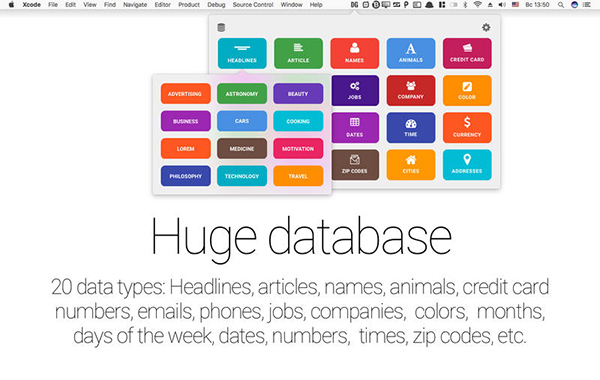Open the Editor menu
Screen dimensions: 600x380
[163, 5]
